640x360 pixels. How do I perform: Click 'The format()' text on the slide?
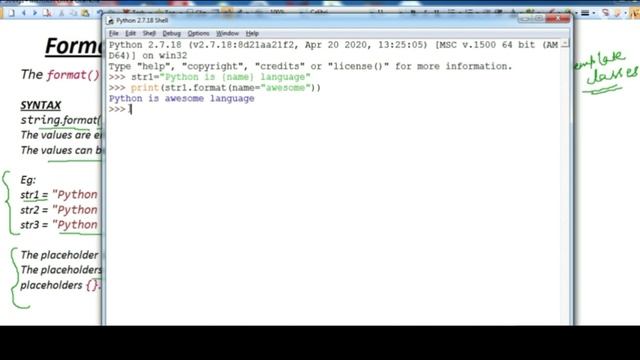[x=60, y=75]
